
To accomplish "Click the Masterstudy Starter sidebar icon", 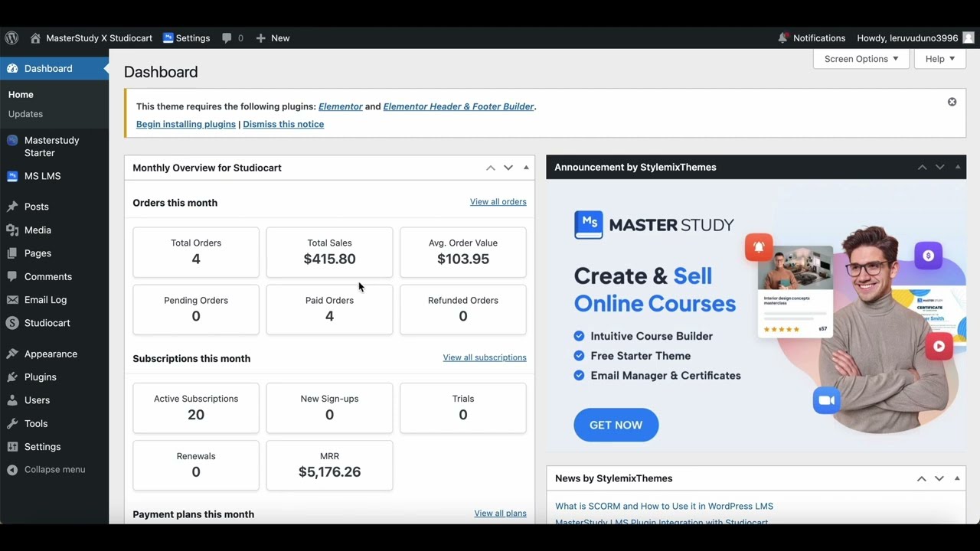I will pyautogui.click(x=12, y=141).
